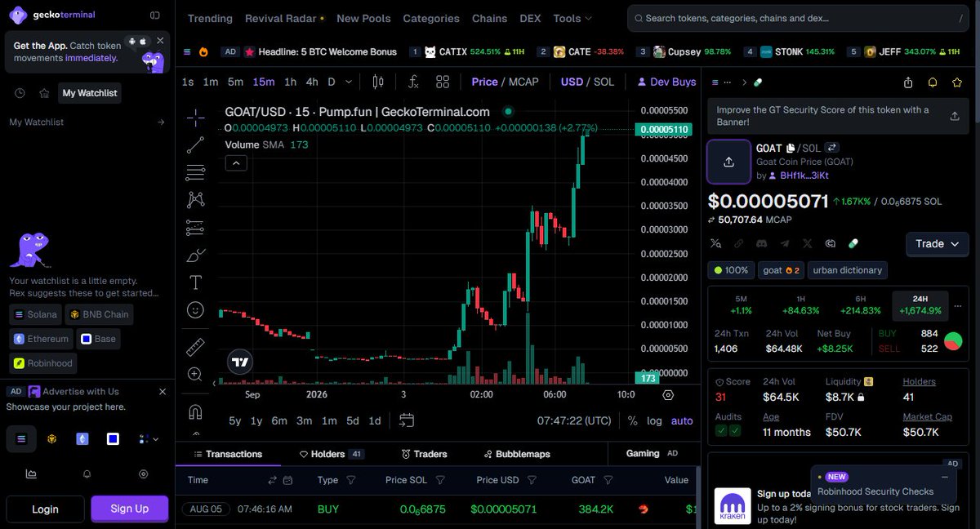Select the BNB chain icon in sidebar footer
980x529 pixels.
(51, 438)
